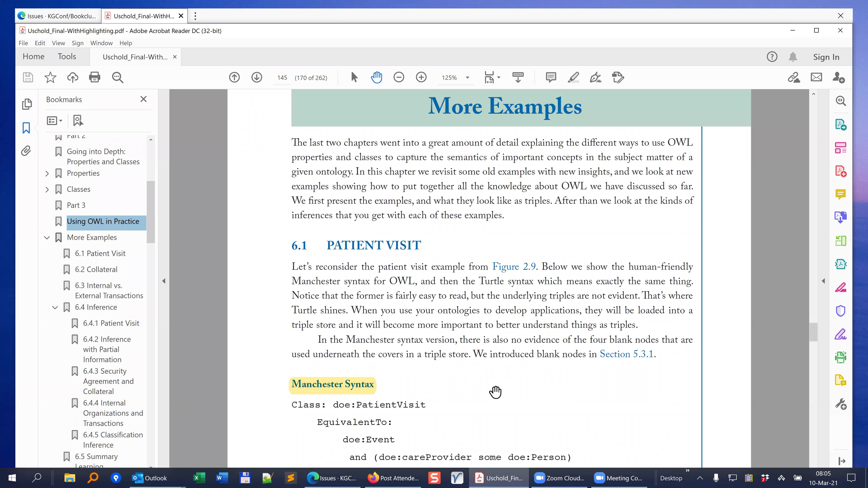Show the Page Thumbnails panel
Image resolution: width=868 pixels, height=488 pixels.
point(27,104)
